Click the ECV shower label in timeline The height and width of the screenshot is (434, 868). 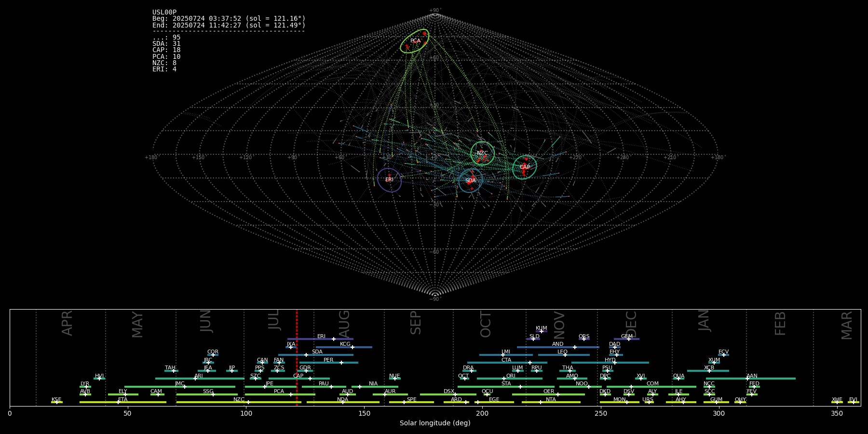pos(723,352)
